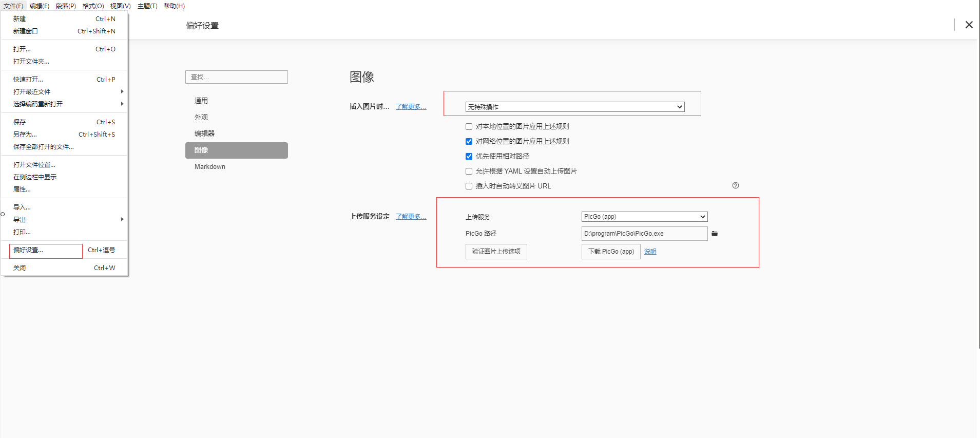The height and width of the screenshot is (438, 980).
Task: Choose 关闭 in the file menu
Action: point(65,268)
